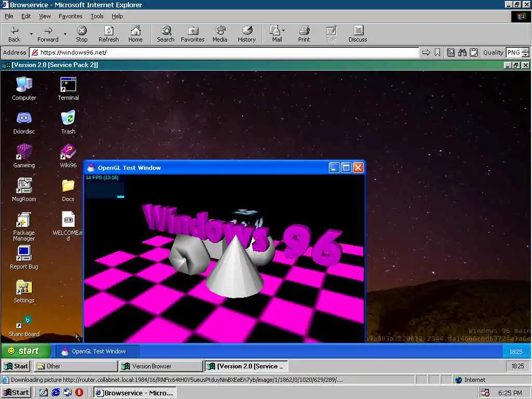Click the Windows 96 taskbar clock 18:25

[516, 352]
